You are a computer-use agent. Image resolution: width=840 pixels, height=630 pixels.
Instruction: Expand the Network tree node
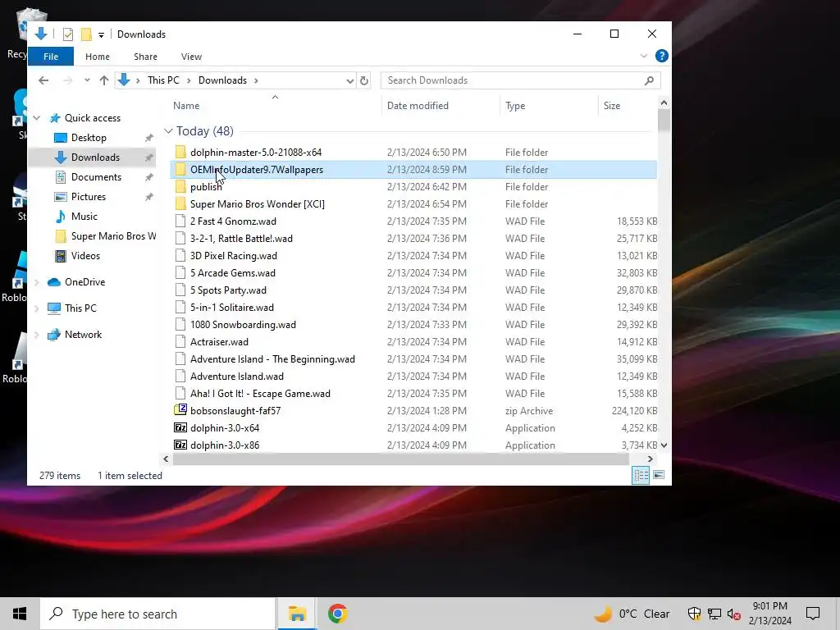pos(36,335)
